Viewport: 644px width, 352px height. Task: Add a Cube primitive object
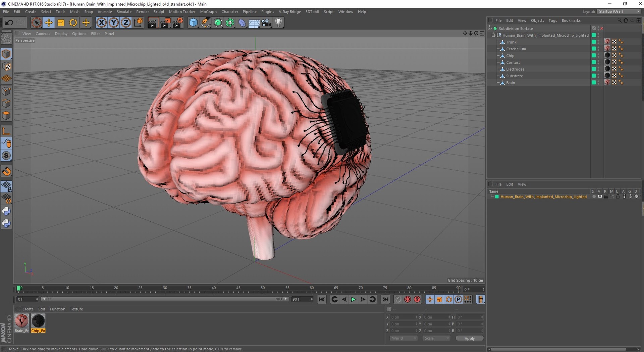pyautogui.click(x=193, y=23)
